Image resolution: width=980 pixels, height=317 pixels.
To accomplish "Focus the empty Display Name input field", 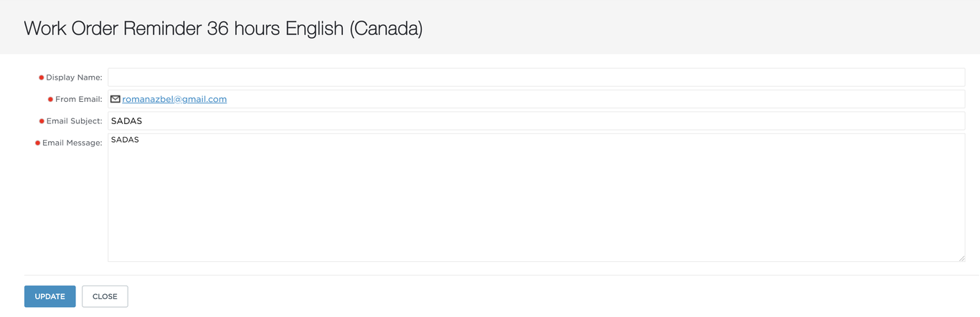I will [536, 77].
